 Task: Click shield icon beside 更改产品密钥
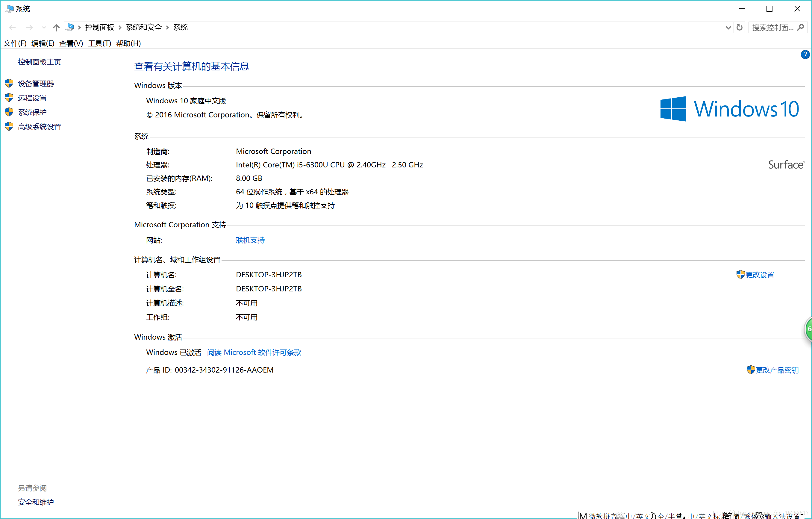[x=751, y=370]
